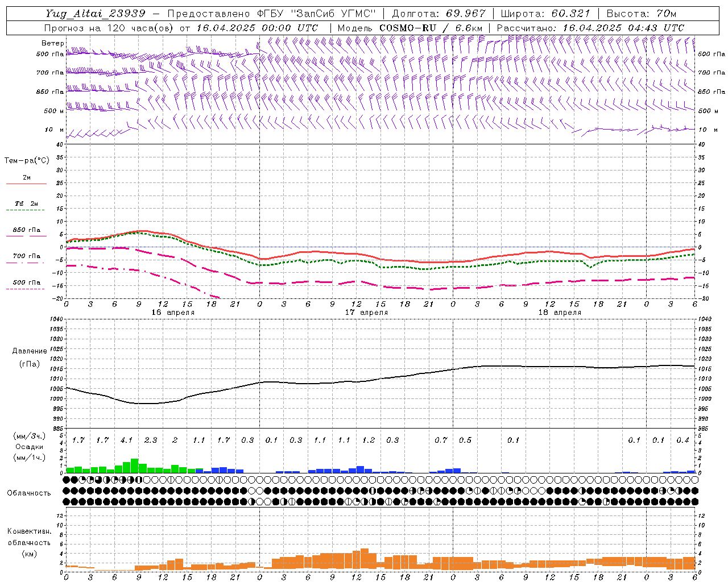
Task: Click the forecast start "16.04.2025 00:00 UTC"
Action: coord(257,28)
